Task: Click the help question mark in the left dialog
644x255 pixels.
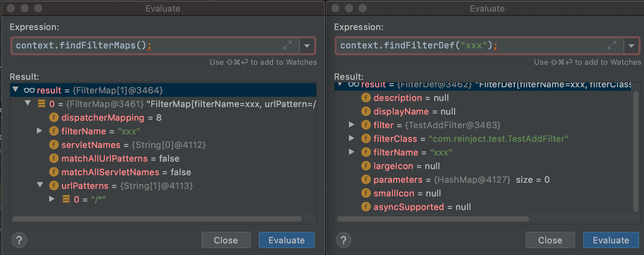Action: [19, 240]
